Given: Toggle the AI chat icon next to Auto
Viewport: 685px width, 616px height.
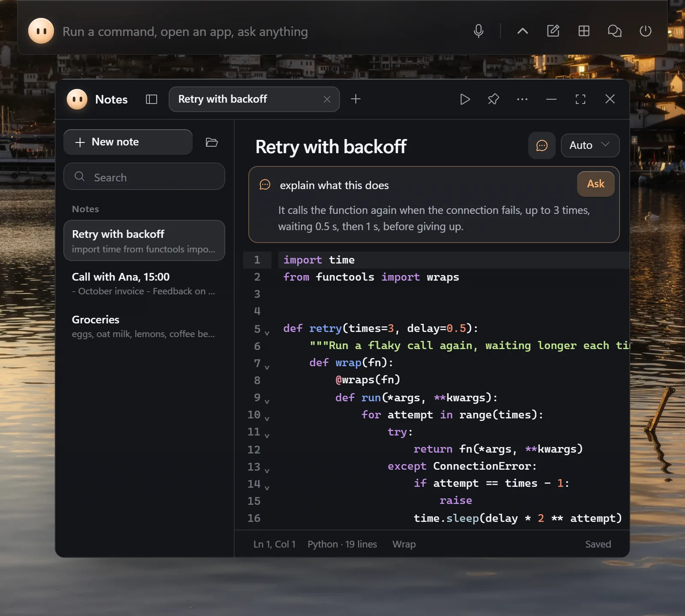Looking at the screenshot, I should [542, 145].
